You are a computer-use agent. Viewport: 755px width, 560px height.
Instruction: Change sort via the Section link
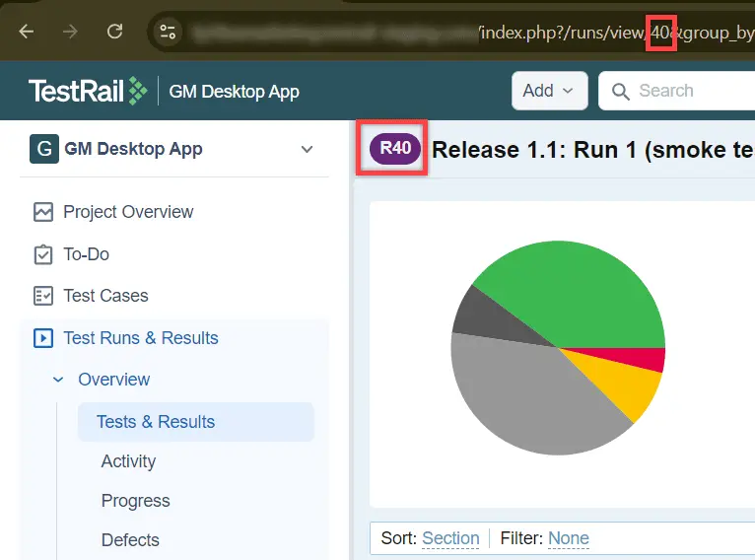450,538
